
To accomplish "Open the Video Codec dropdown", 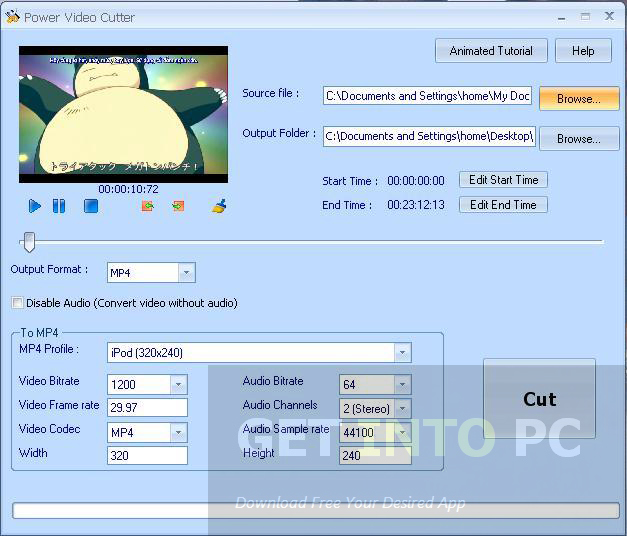I will 179,433.
